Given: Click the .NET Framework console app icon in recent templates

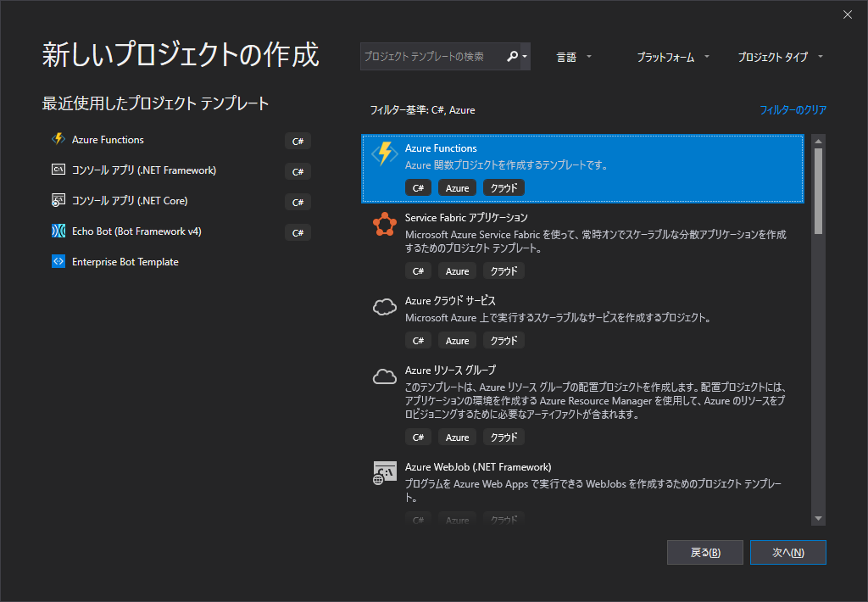Looking at the screenshot, I should tap(58, 170).
